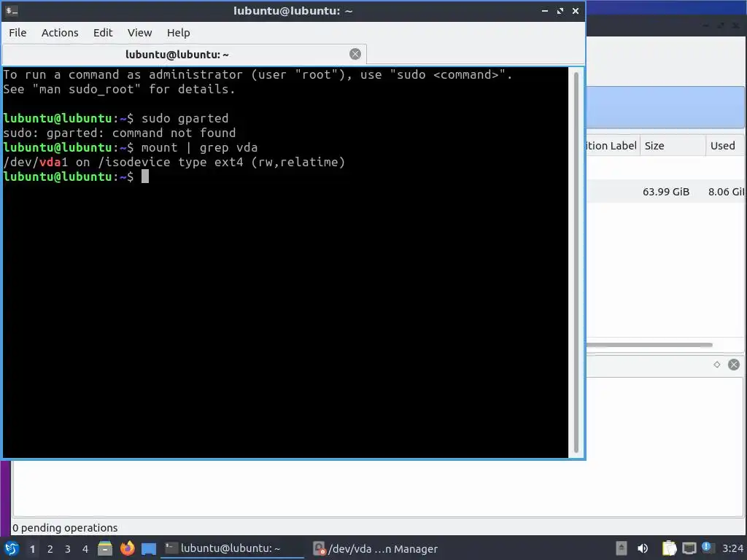Open the File menu in terminal

point(18,33)
